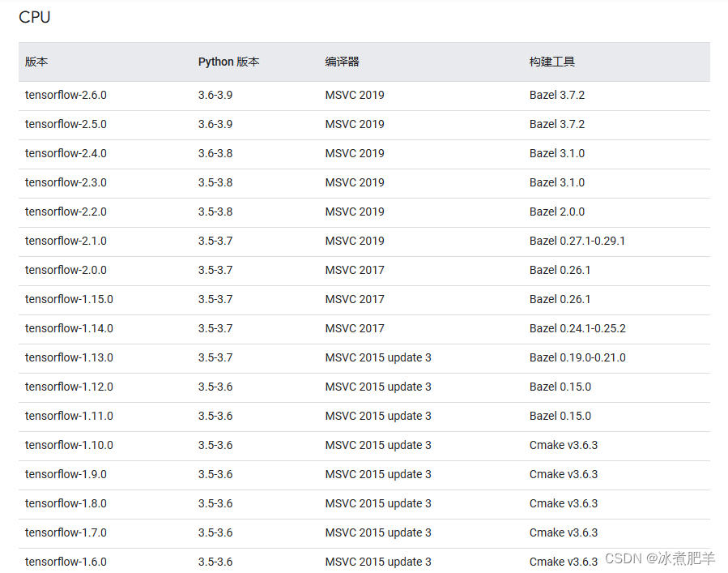Click Cmake v3.6.3 in tensorflow-1.10.0 row
728x573 pixels.
coord(564,445)
